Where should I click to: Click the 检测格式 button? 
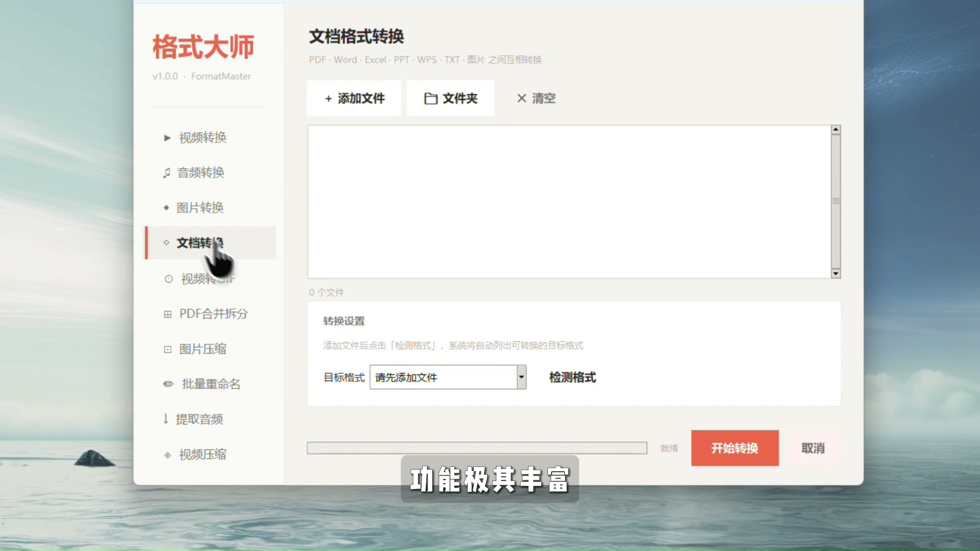click(x=572, y=378)
